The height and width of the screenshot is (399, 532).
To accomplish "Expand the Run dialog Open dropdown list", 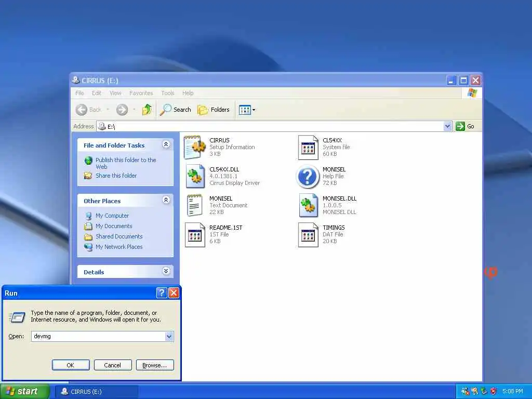I will tap(169, 336).
